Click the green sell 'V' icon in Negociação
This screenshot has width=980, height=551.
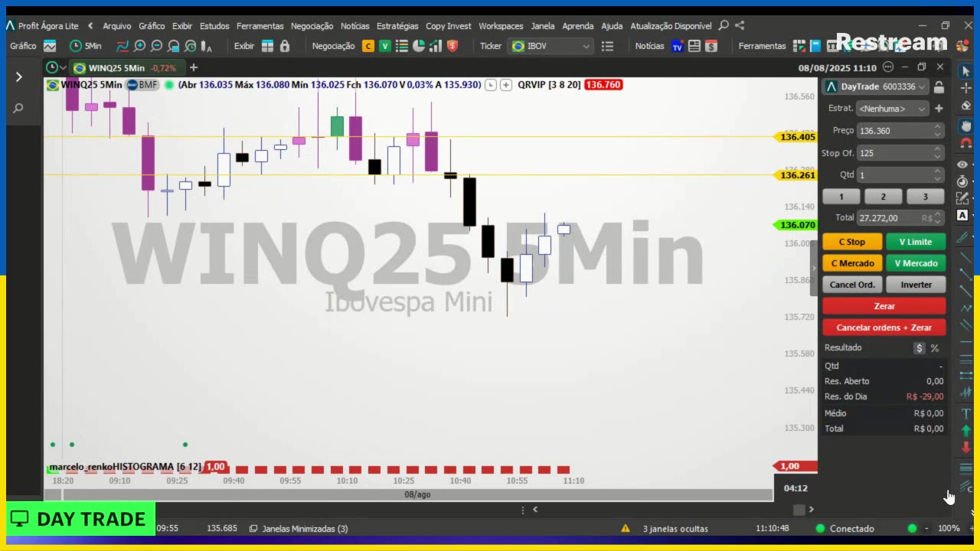pyautogui.click(x=385, y=46)
